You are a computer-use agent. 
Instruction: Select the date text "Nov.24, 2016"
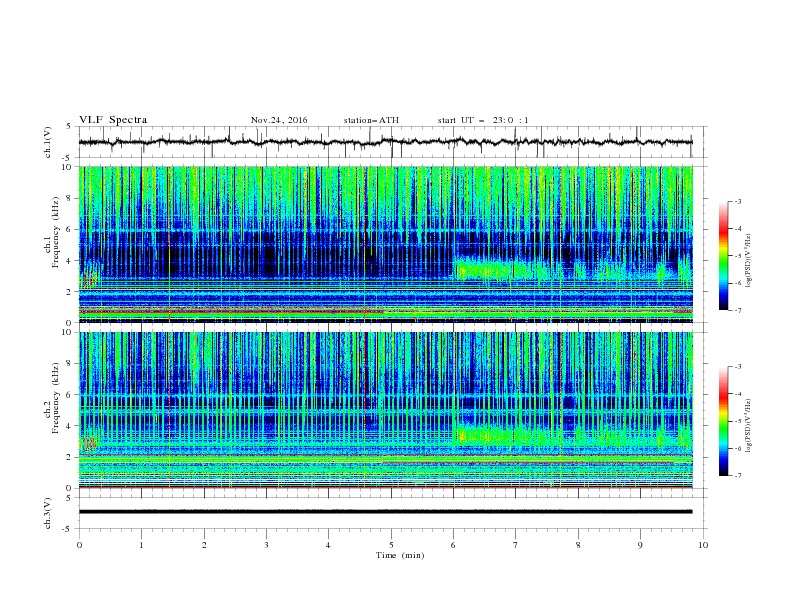point(279,120)
